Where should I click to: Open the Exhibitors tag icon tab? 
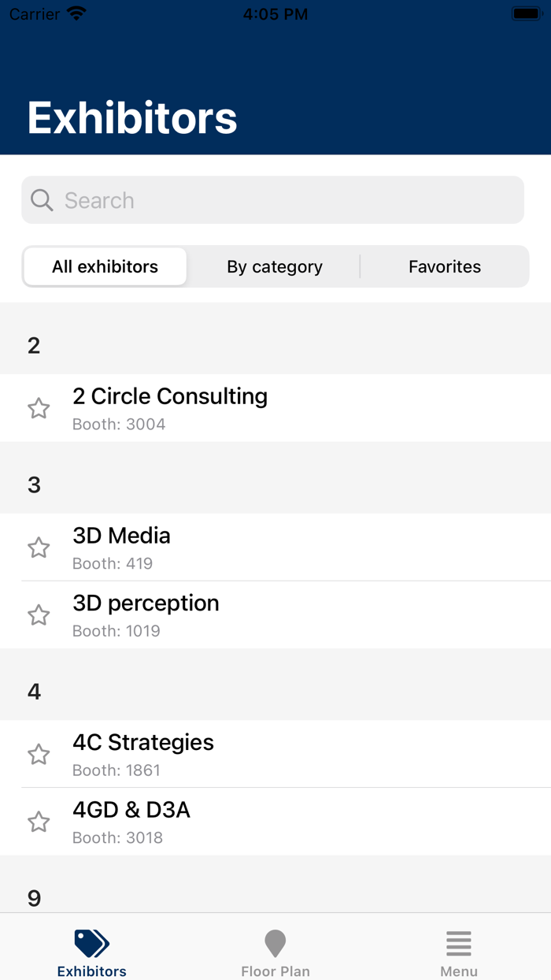point(91,943)
